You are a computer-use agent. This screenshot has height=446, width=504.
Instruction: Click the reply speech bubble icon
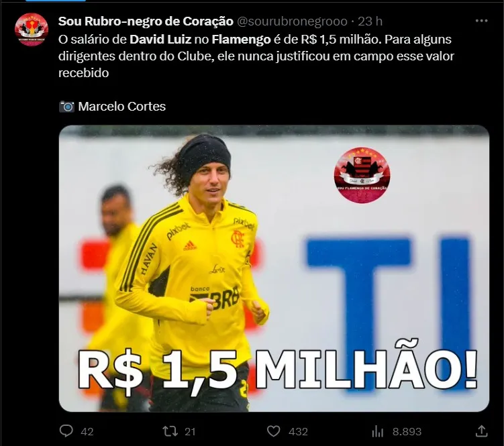pos(66,431)
